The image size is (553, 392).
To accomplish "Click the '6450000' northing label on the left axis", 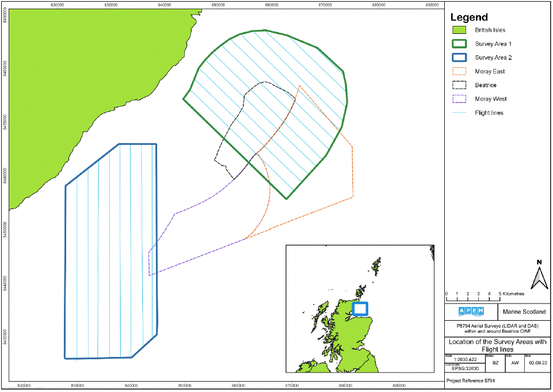I will pos(5,230).
